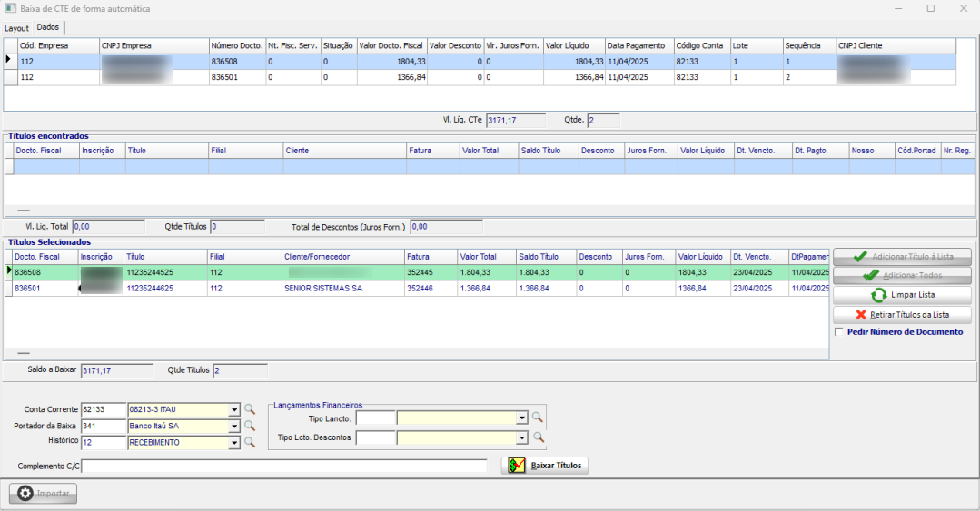Select the Dados tab
The image size is (980, 511).
pos(48,28)
